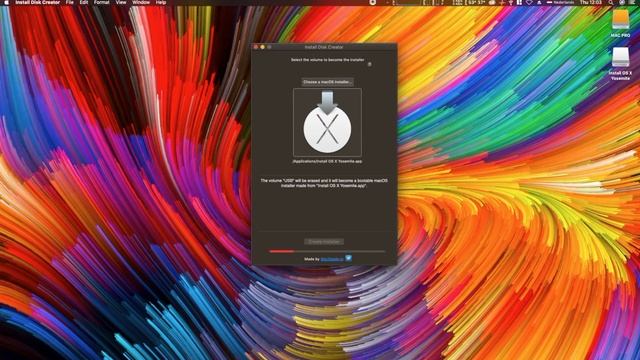Open the Edit menu
The height and width of the screenshot is (360, 640).
[84, 2]
